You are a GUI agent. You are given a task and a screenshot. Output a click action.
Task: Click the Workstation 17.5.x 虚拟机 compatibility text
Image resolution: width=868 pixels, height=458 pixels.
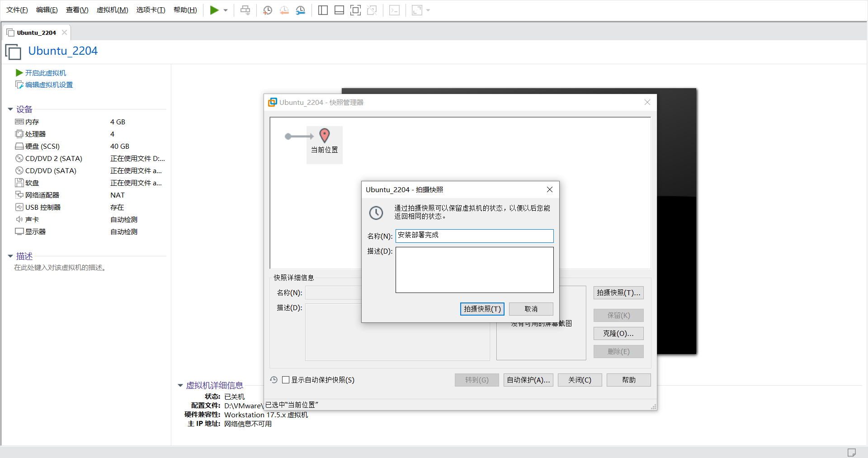coord(266,415)
